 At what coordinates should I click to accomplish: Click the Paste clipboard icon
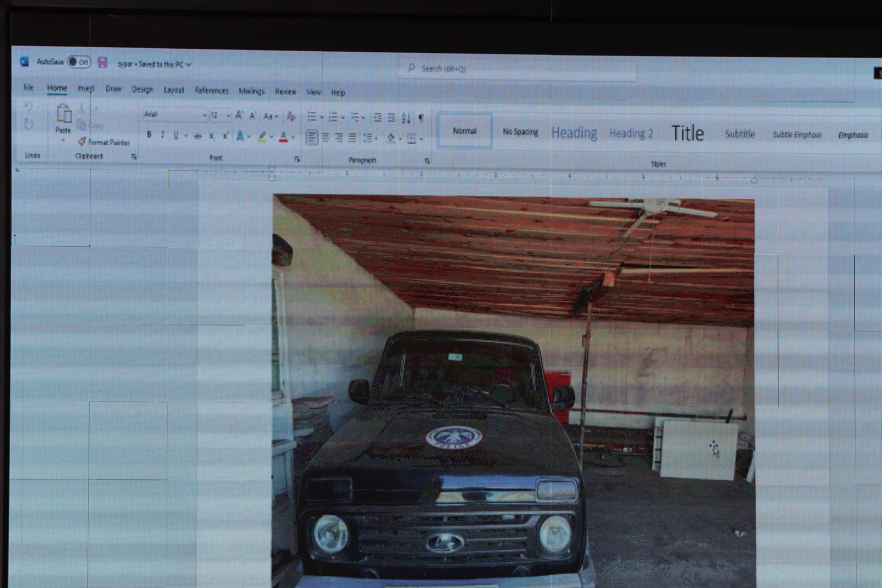pos(64,114)
